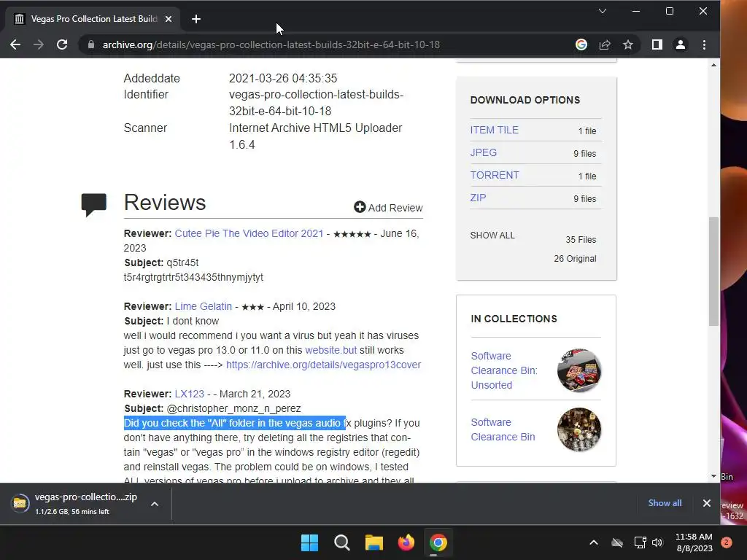Viewport: 747px width, 560px height.
Task: Click the Reviews speech bubble icon
Action: click(x=94, y=205)
